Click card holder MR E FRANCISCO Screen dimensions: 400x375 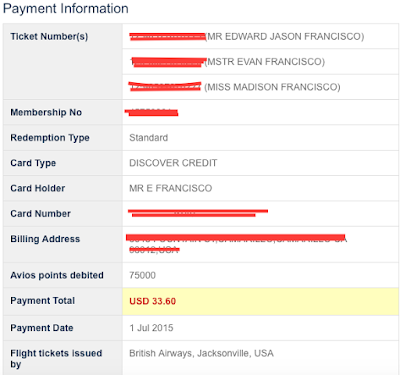[x=171, y=188]
